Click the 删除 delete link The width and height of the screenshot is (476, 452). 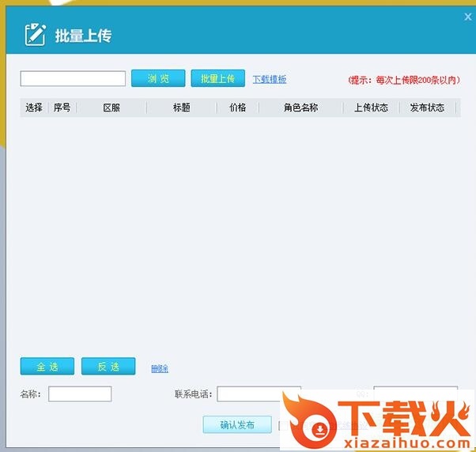click(160, 368)
